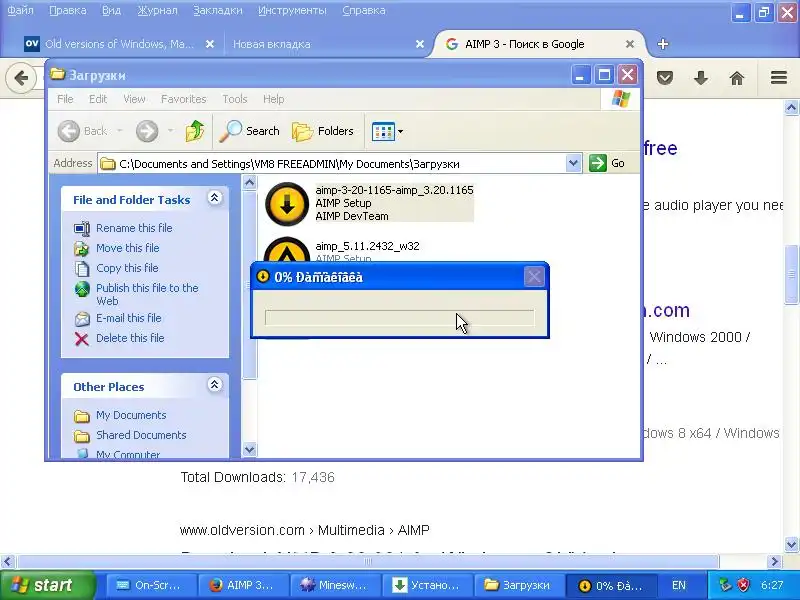Open Firefox Инструменты menu
Screen dimensions: 800x600
(292, 10)
